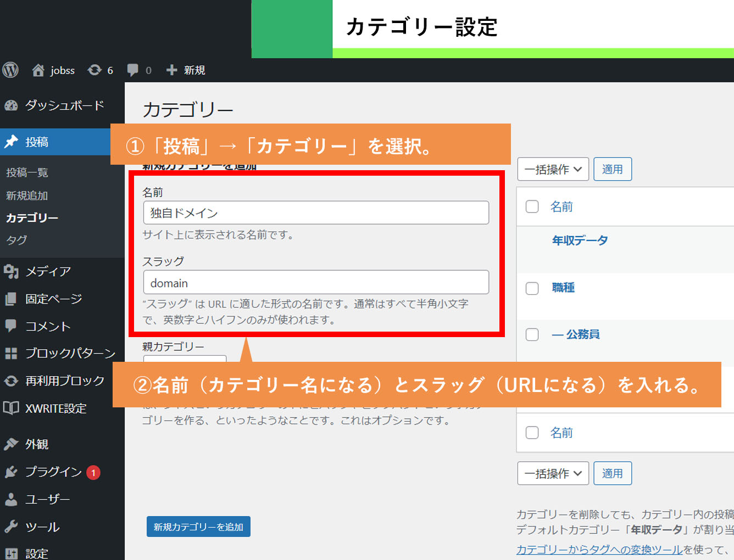
Task: Sort by 名前 column footer
Action: click(x=561, y=433)
